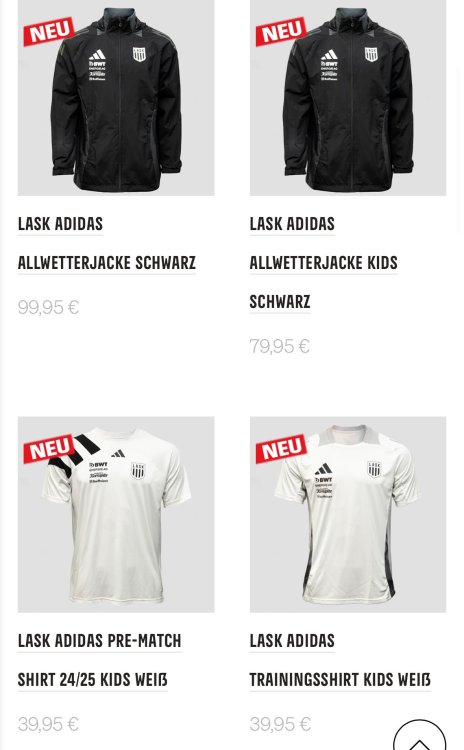Click the LASK crest on black adult jacket
The image size is (464, 750).
point(139,54)
